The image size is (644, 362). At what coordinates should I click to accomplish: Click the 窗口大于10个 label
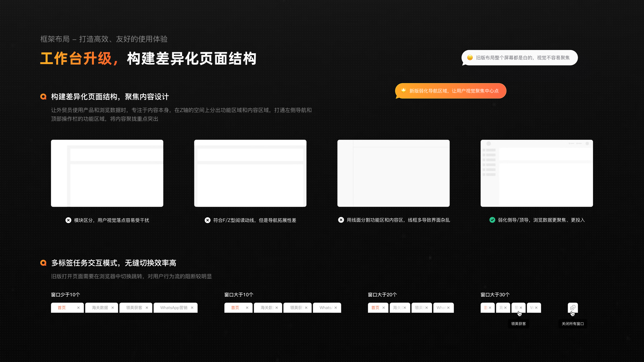coord(239,295)
